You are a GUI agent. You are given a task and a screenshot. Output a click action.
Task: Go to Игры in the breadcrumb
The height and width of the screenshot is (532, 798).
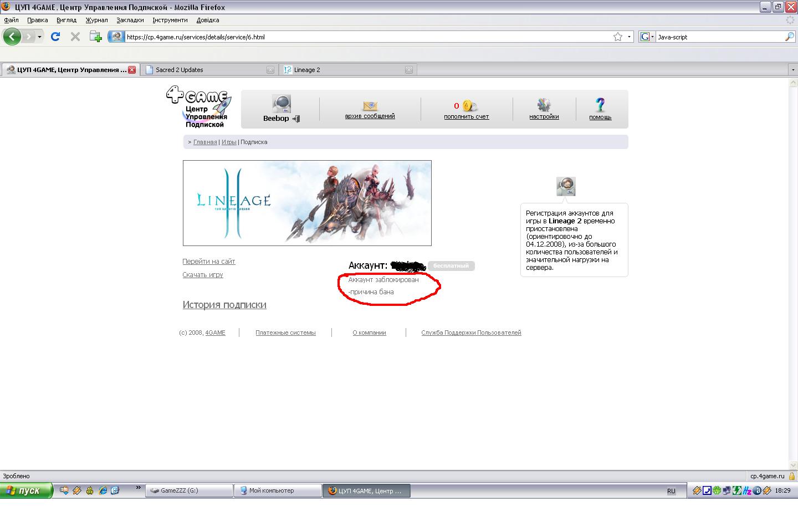229,142
